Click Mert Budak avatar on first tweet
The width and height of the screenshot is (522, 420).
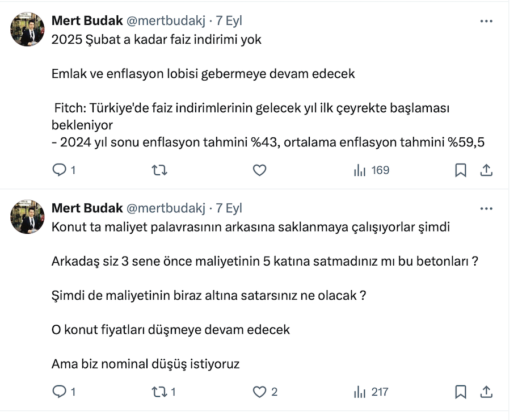pyautogui.click(x=28, y=30)
